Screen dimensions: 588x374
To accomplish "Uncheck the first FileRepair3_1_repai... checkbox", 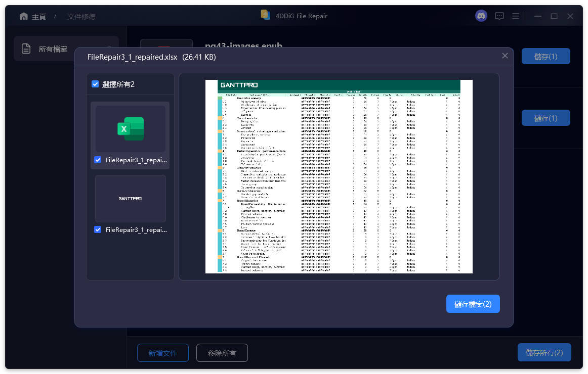I will pos(97,160).
